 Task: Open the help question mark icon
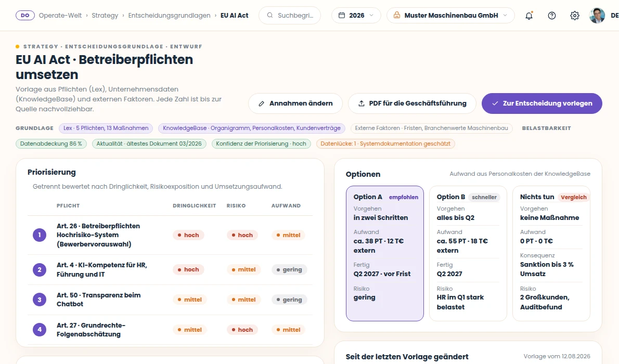pos(552,16)
